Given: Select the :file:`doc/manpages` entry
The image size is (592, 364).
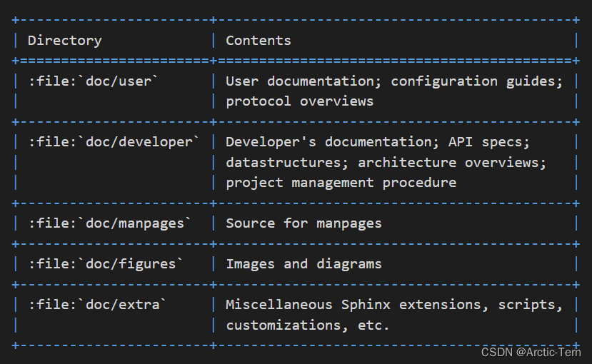Looking at the screenshot, I should coord(109,223).
